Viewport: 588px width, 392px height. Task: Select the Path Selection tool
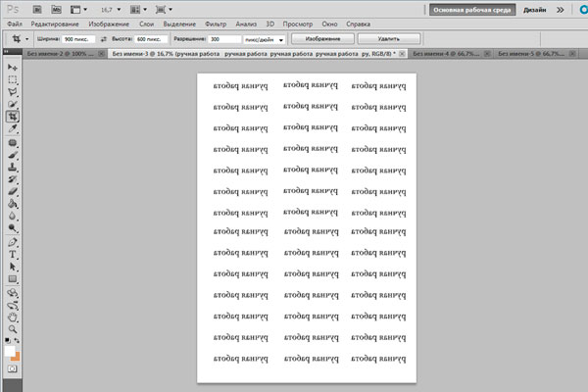13,267
